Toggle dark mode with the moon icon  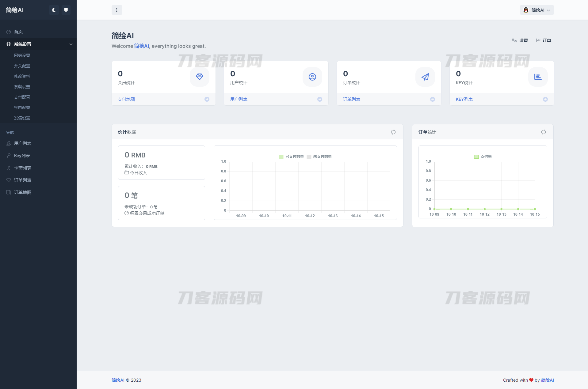pos(54,10)
